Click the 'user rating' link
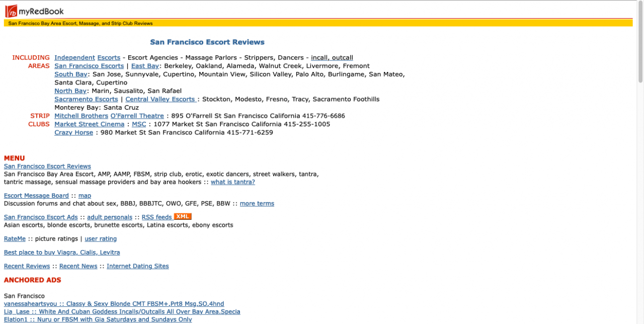This screenshot has width=644, height=324. (x=101, y=239)
